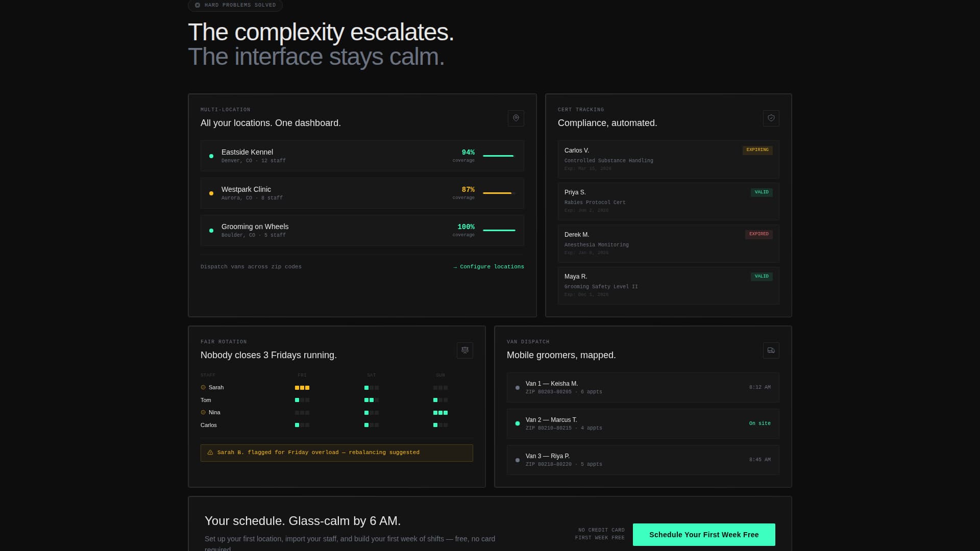The width and height of the screenshot is (980, 551).
Task: Select the Grooming on Wheels location row
Action: click(362, 231)
